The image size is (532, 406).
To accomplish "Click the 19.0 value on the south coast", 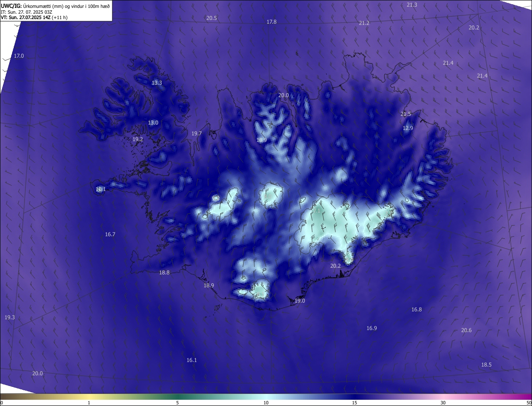I will coord(300,301).
